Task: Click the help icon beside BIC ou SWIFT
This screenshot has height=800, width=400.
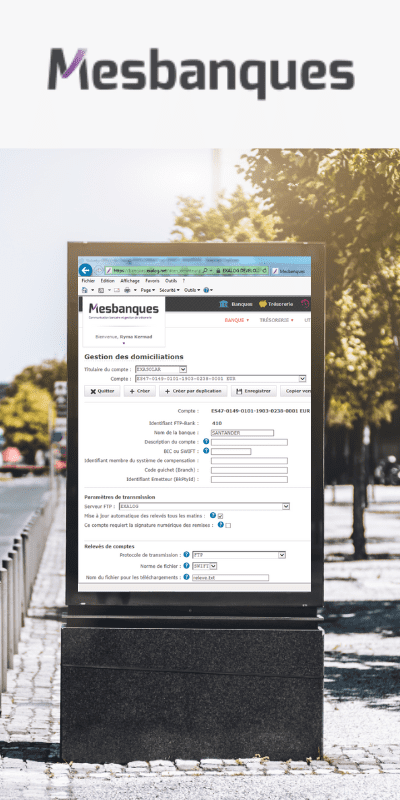Action: coord(206,451)
